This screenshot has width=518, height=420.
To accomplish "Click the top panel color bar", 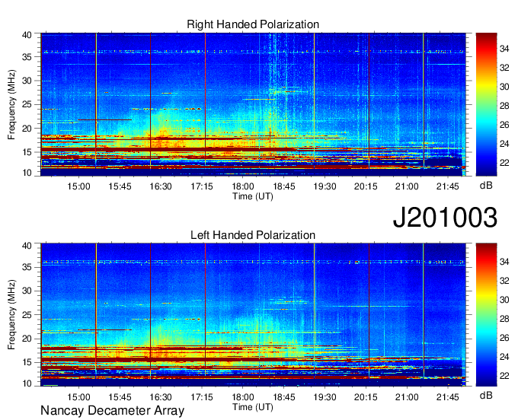I will point(486,104).
